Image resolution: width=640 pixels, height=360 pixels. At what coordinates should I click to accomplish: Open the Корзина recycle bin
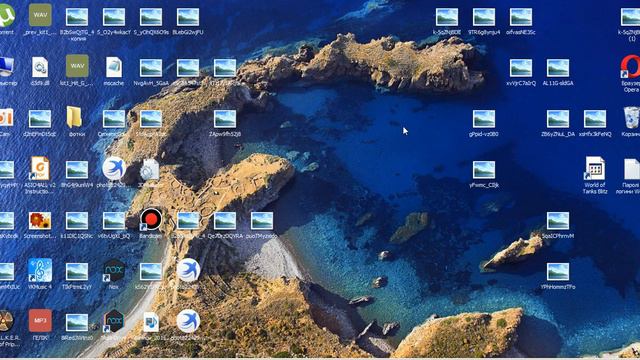631,118
